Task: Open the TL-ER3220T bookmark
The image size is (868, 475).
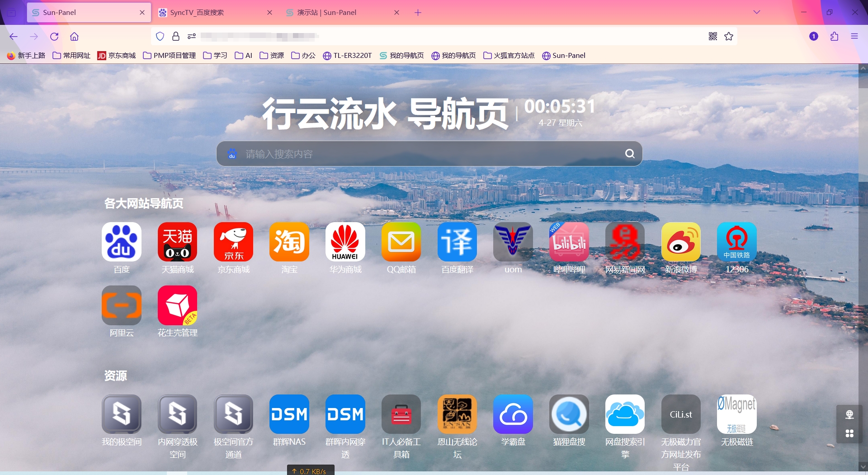Action: (347, 56)
